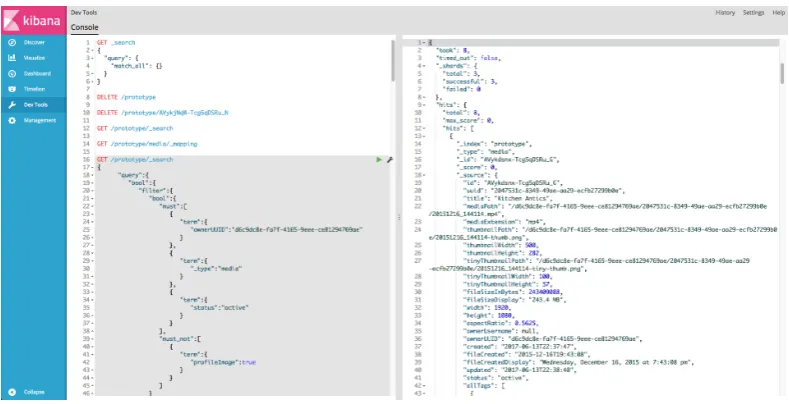The width and height of the screenshot is (789, 404).
Task: Open Dashboard in the sidebar
Action: click(x=37, y=74)
